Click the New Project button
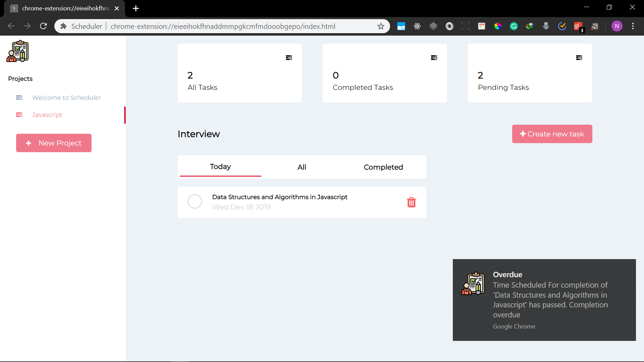The image size is (644, 362). click(54, 143)
